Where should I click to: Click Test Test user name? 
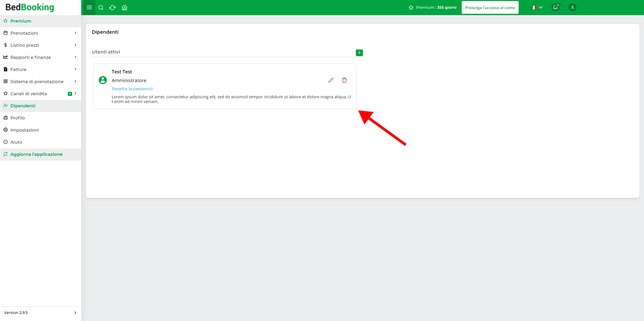click(122, 72)
